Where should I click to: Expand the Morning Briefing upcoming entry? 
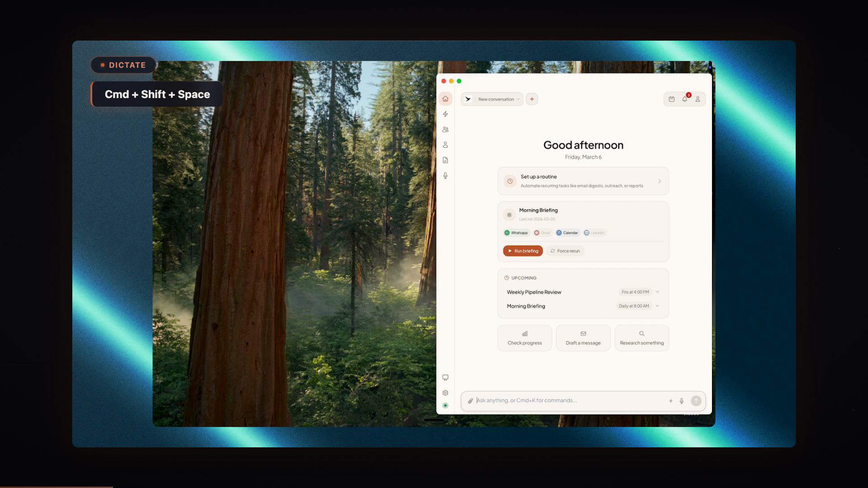click(657, 306)
